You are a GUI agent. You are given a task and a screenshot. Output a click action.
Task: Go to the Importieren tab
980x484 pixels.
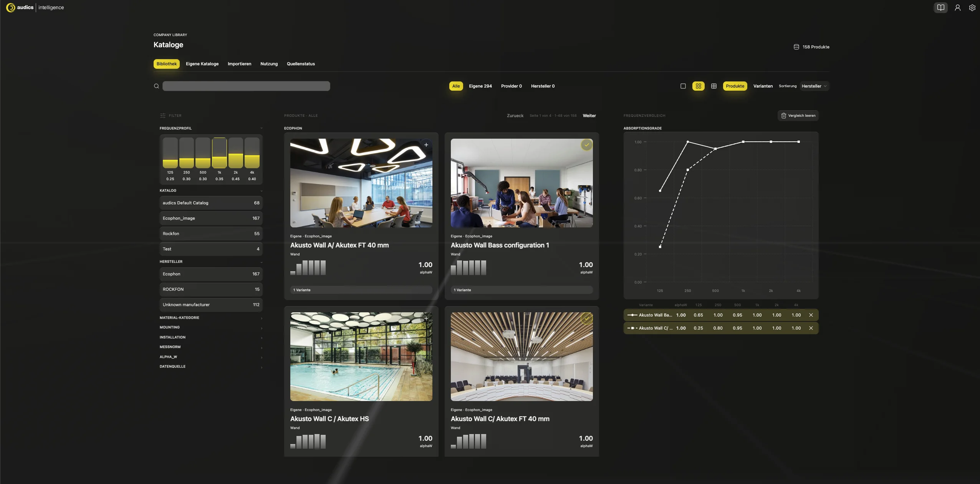(x=239, y=64)
